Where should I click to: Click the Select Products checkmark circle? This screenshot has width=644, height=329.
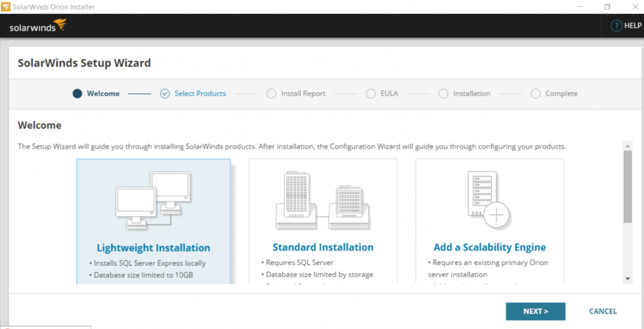click(165, 93)
